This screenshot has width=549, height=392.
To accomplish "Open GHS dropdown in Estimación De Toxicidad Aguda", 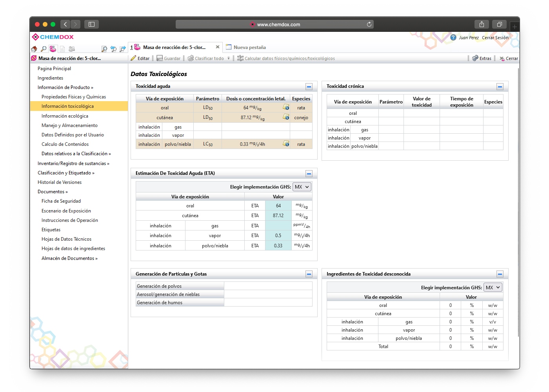I will pos(302,187).
